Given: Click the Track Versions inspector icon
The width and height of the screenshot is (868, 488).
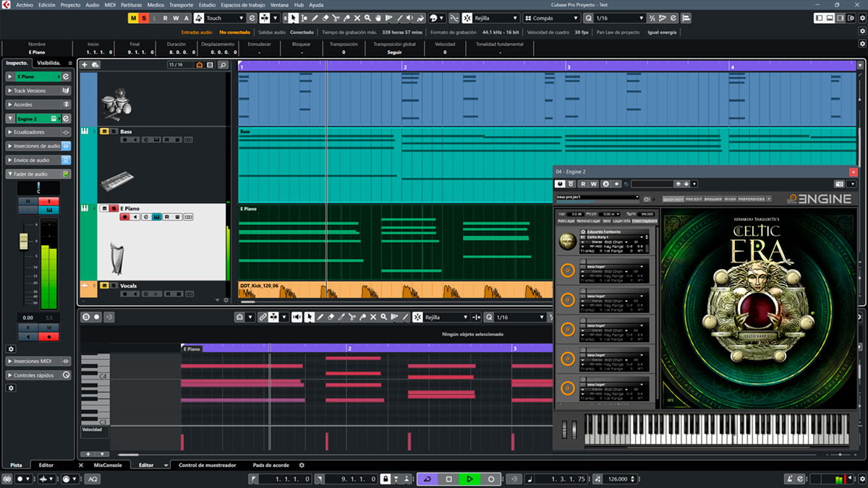Looking at the screenshot, I should point(66,90).
